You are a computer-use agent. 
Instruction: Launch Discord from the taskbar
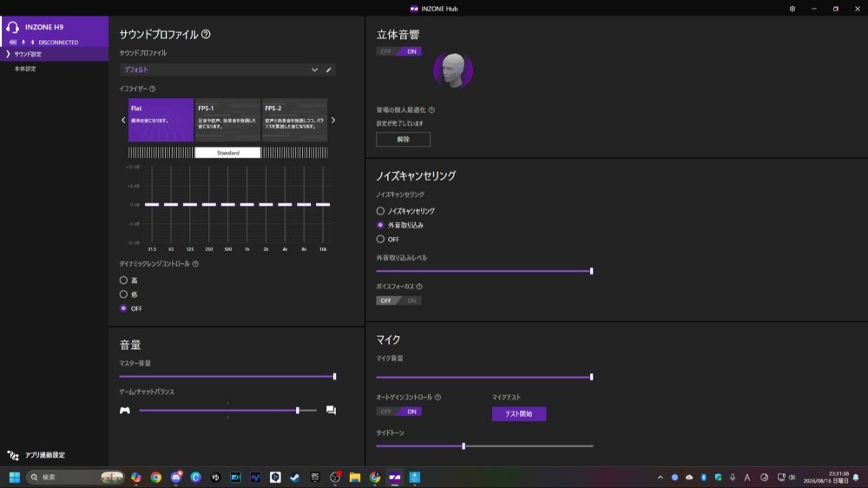(x=176, y=477)
